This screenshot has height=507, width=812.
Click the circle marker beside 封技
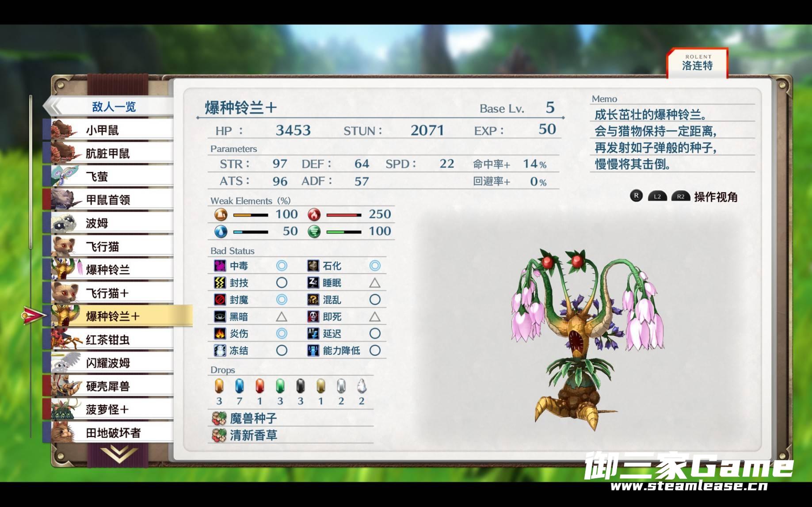pyautogui.click(x=282, y=282)
